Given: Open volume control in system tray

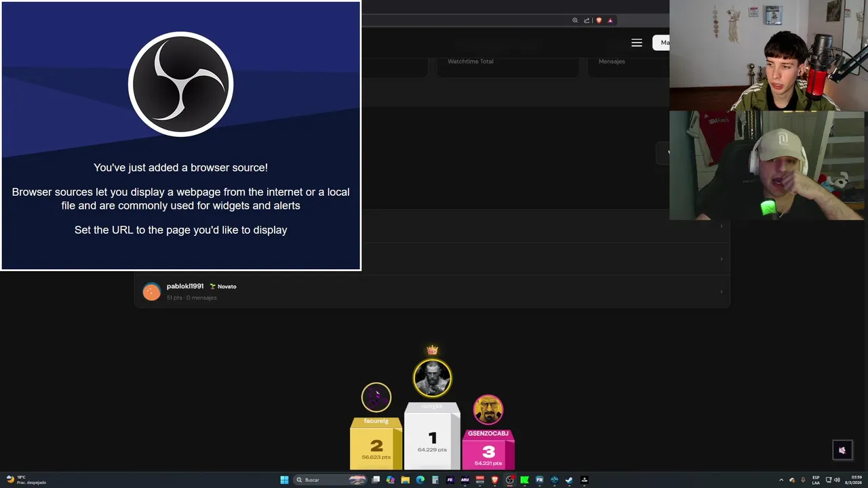Looking at the screenshot, I should 837,480.
